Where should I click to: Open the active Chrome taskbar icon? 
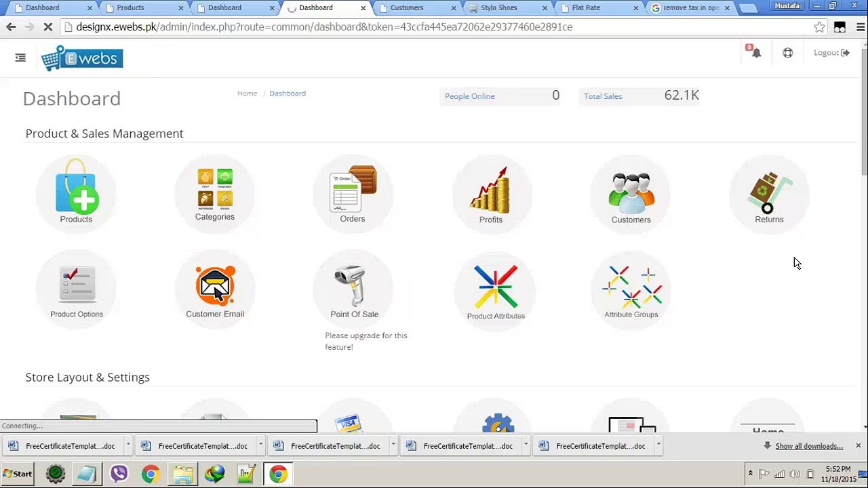pos(278,474)
